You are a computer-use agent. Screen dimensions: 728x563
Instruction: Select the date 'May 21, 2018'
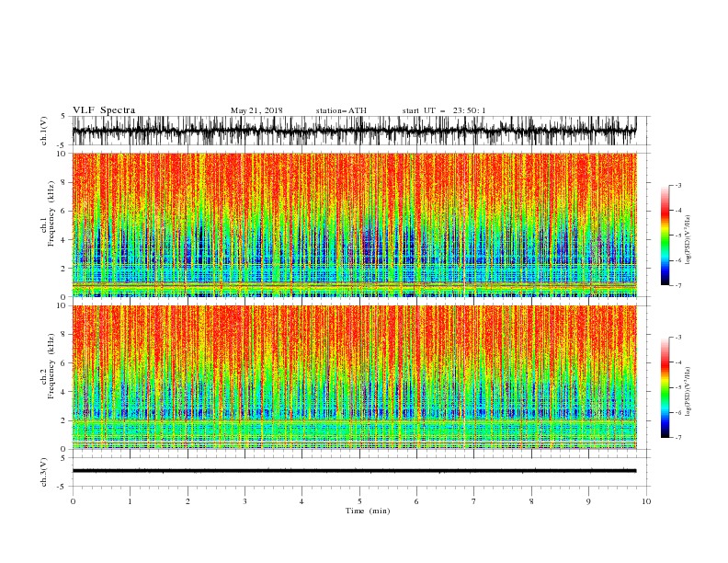point(256,110)
